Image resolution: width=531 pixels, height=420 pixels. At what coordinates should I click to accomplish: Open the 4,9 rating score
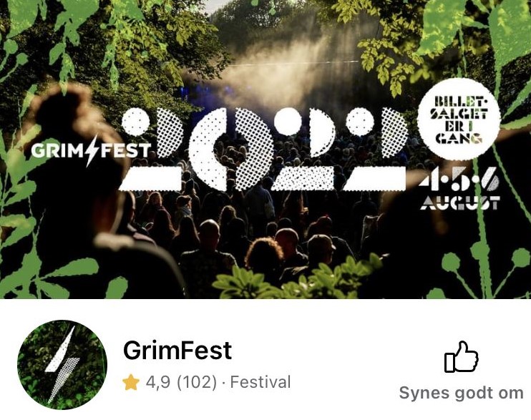[x=158, y=382]
